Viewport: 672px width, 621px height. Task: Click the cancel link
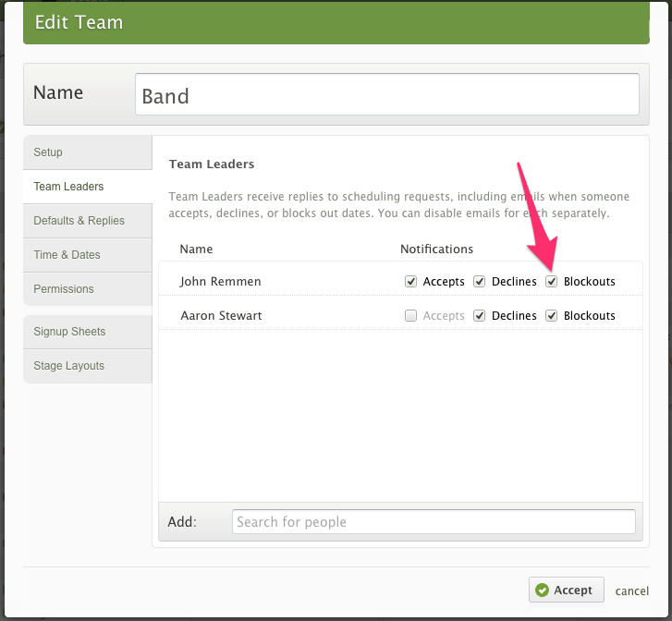[x=632, y=591]
